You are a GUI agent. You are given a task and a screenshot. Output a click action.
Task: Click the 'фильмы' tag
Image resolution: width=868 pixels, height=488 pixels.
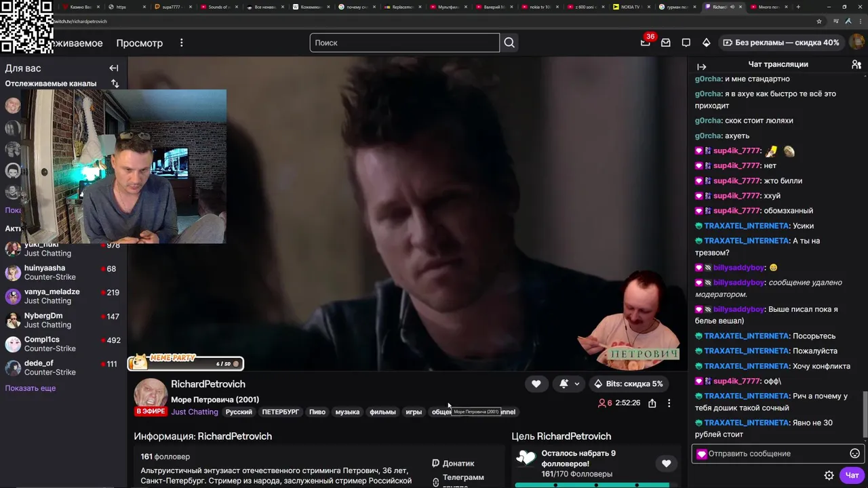click(x=382, y=412)
